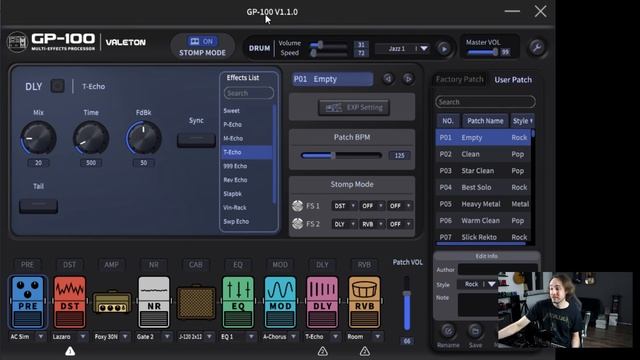This screenshot has height=360, width=640.
Task: Click the Save patch icon
Action: pyautogui.click(x=475, y=331)
